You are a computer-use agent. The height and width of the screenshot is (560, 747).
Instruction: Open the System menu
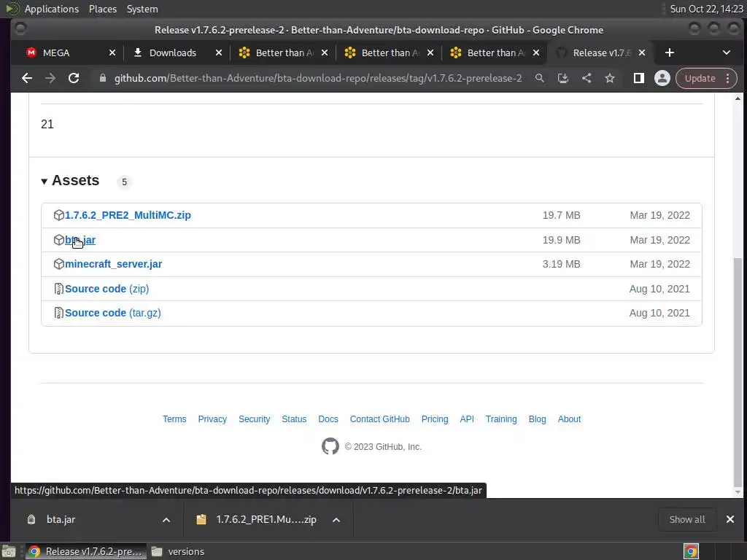point(142,9)
